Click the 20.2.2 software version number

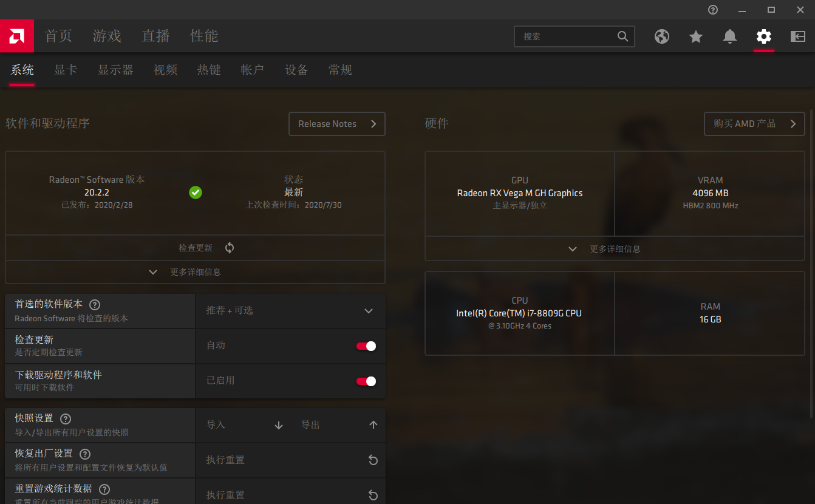coord(97,192)
